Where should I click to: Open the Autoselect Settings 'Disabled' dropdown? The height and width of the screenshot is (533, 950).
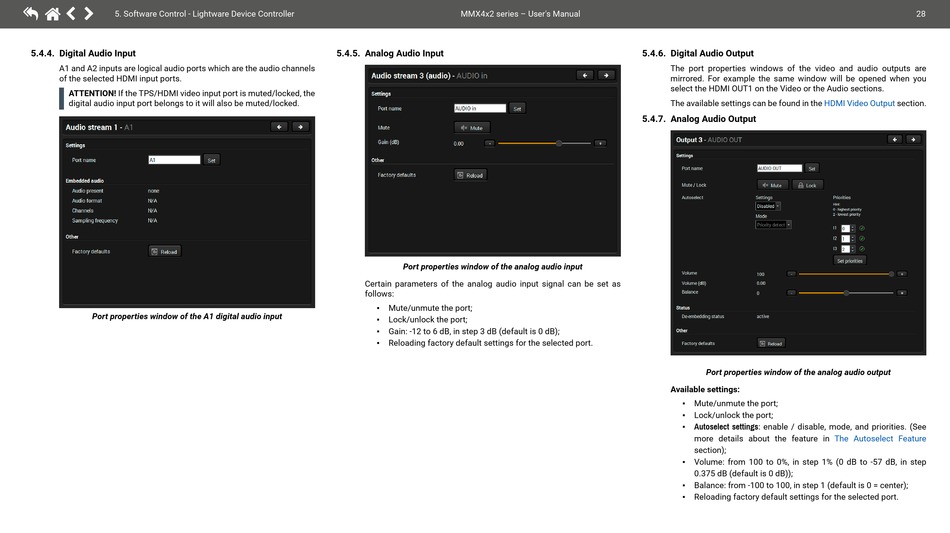pos(767,206)
